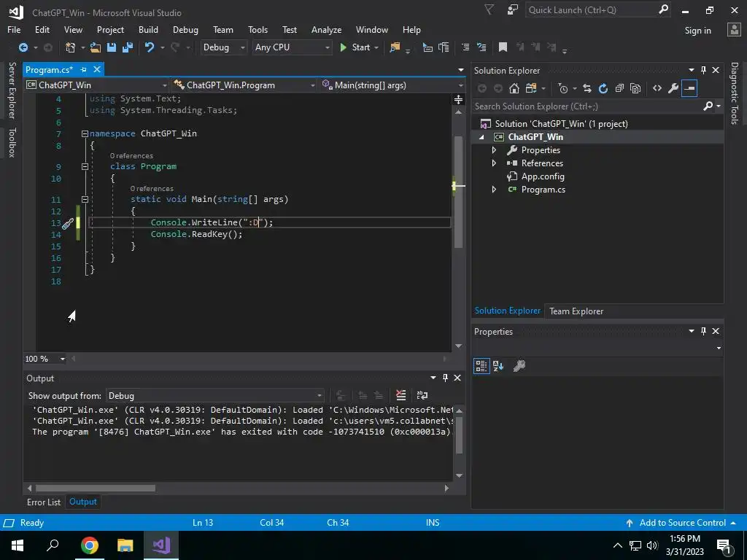Open the 100 % zoom level dropdown
The height and width of the screenshot is (560, 747).
pos(63,359)
